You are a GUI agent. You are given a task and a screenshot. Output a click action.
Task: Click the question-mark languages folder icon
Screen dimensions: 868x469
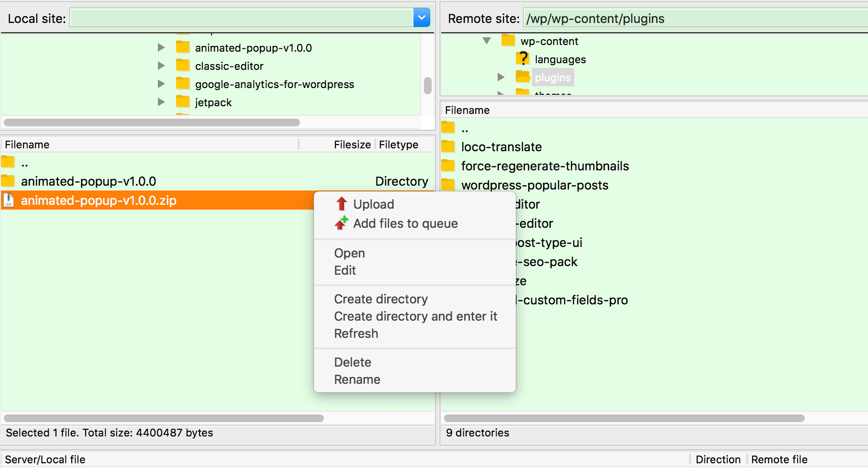click(523, 59)
